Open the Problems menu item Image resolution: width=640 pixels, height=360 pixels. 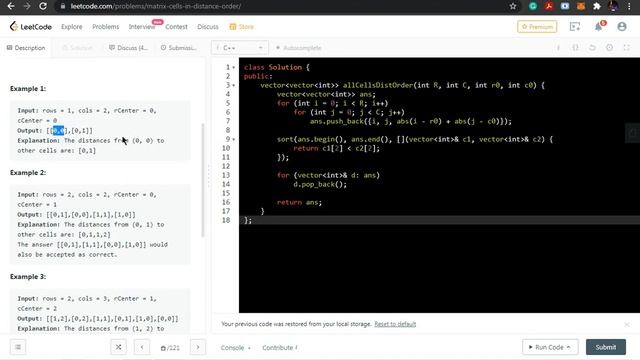coord(106,27)
